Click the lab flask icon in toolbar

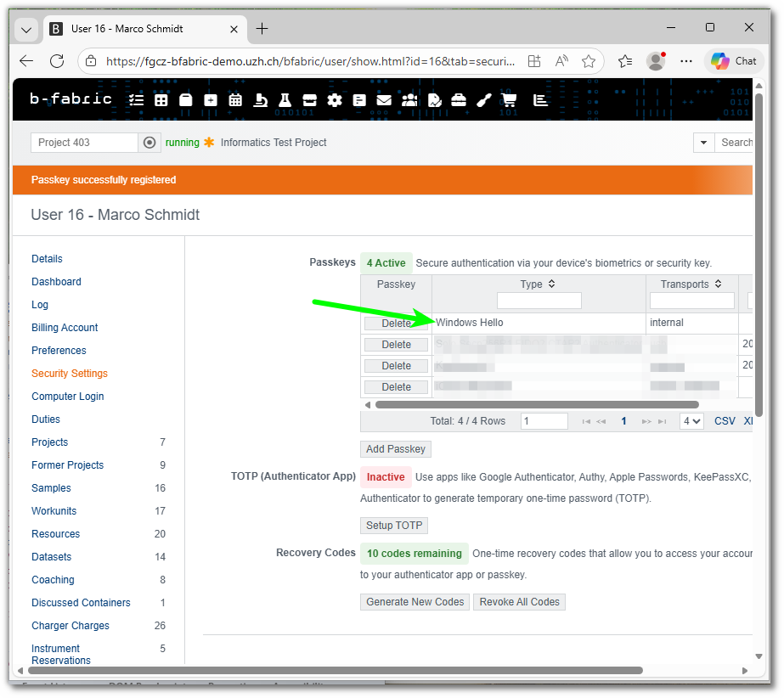(285, 100)
